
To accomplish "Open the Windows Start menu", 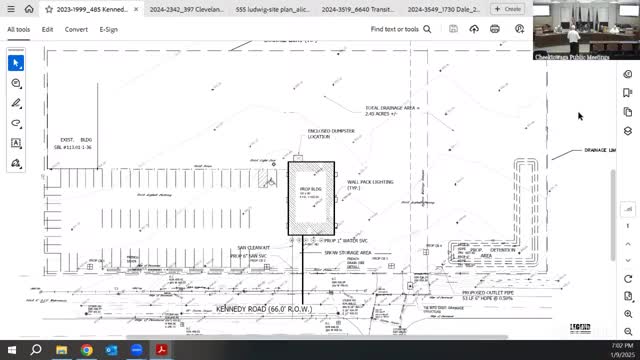I will 12,350.
